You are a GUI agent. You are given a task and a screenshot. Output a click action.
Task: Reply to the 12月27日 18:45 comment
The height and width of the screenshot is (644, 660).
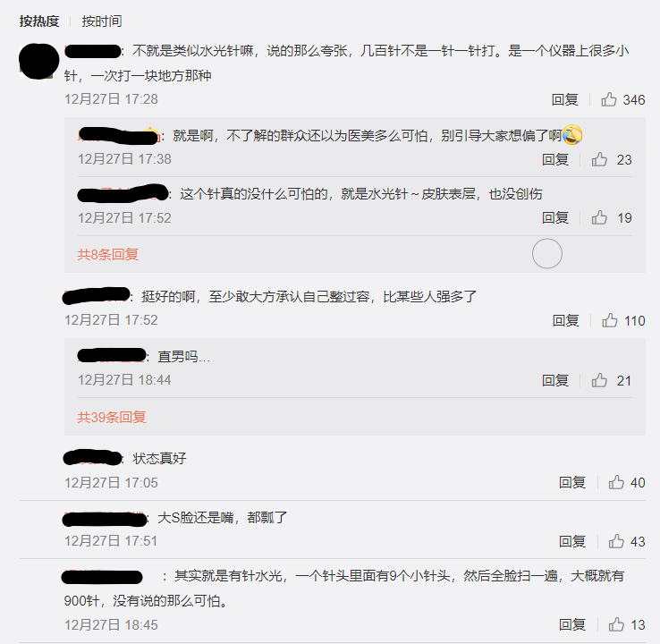coord(572,624)
